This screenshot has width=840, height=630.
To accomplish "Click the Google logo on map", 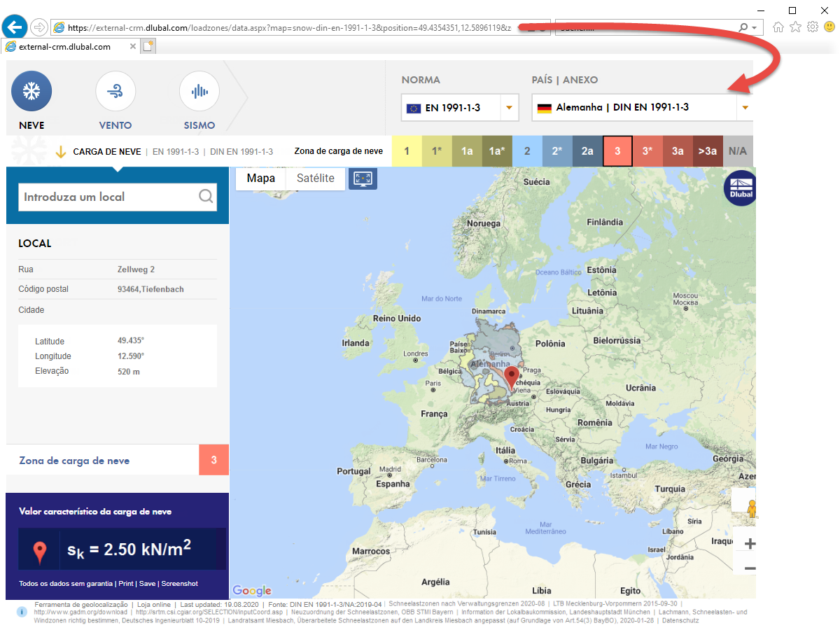I will pyautogui.click(x=251, y=591).
